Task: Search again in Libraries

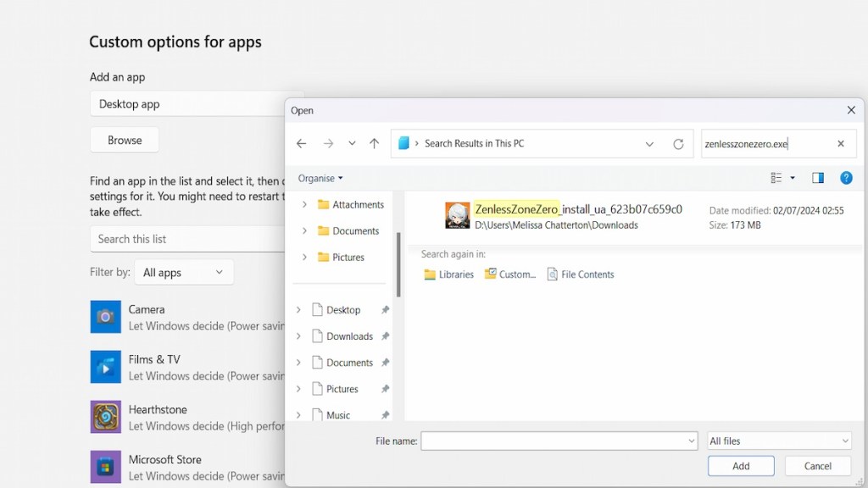Action: coord(448,274)
